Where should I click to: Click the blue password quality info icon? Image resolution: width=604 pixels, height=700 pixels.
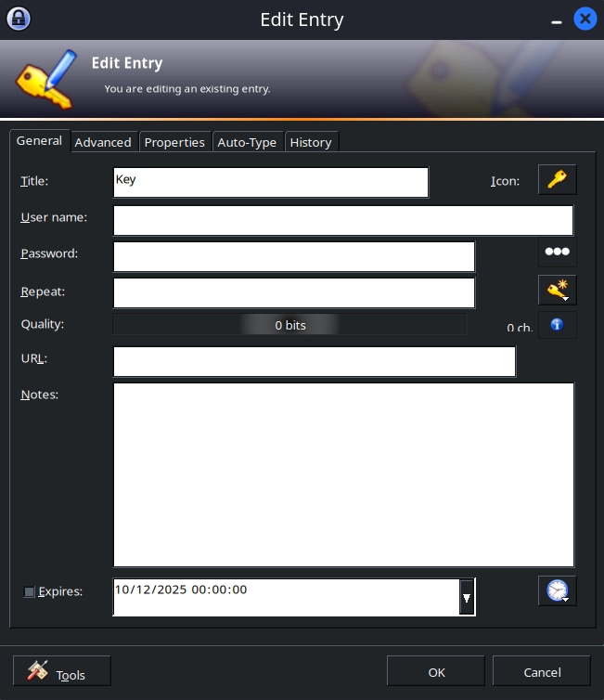(557, 325)
